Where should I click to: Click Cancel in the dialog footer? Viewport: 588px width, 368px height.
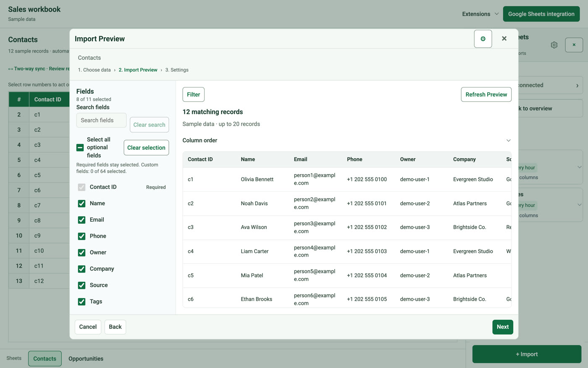coord(88,327)
